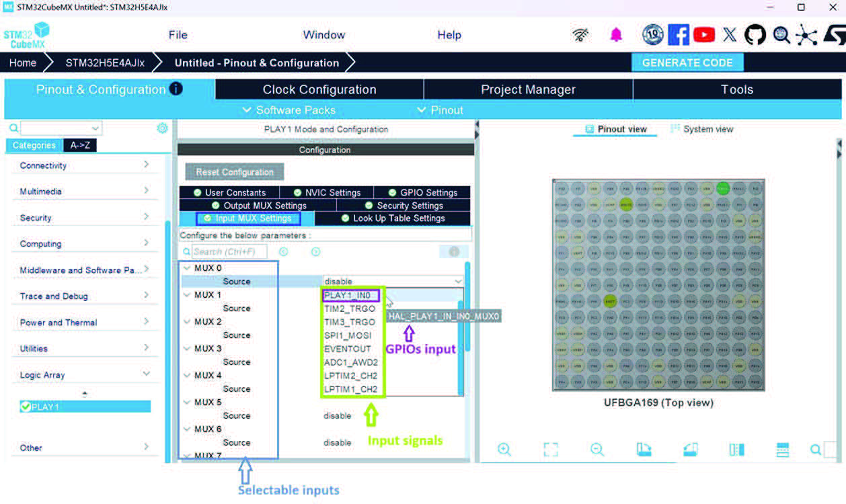Select the Categories list mode

click(34, 145)
